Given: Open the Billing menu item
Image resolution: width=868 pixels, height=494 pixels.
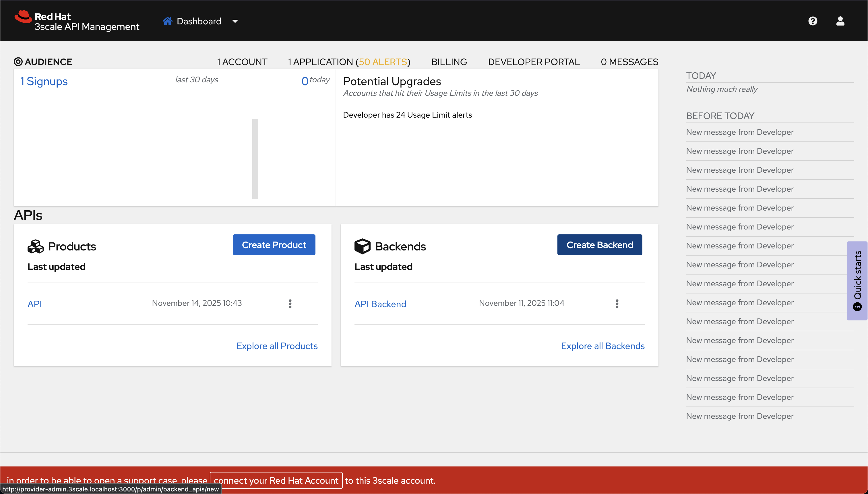Looking at the screenshot, I should pyautogui.click(x=449, y=62).
